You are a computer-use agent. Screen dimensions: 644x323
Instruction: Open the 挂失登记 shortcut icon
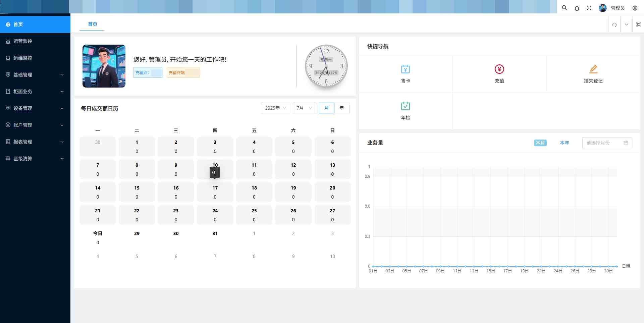[x=593, y=69]
